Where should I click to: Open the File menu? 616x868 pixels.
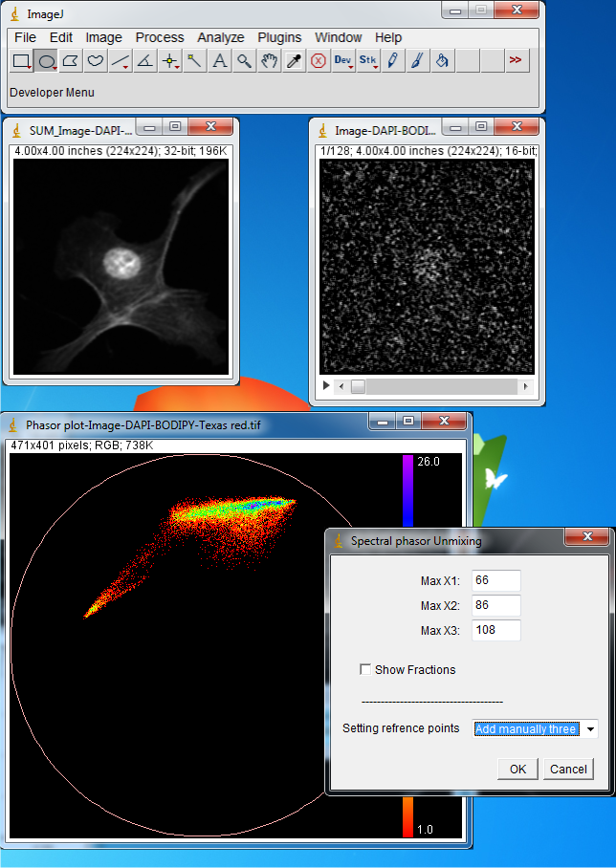pyautogui.click(x=26, y=37)
